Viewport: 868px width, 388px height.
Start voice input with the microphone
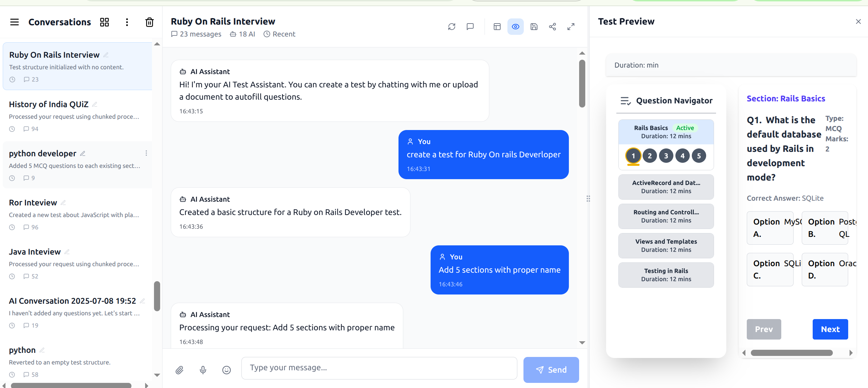click(x=203, y=370)
